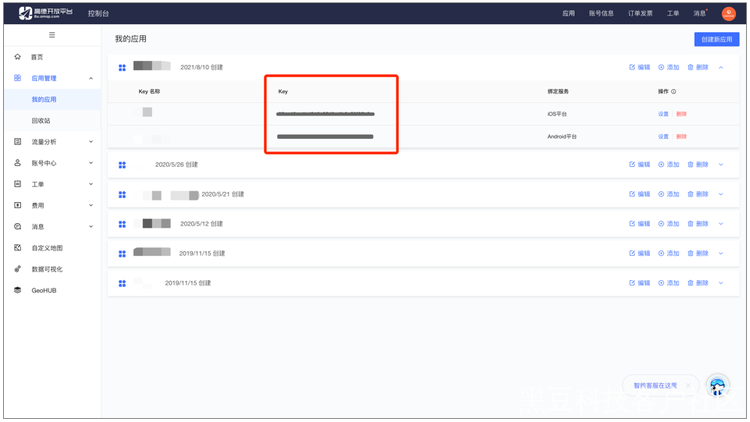Expand the 2020/5/21 app row

pos(721,194)
